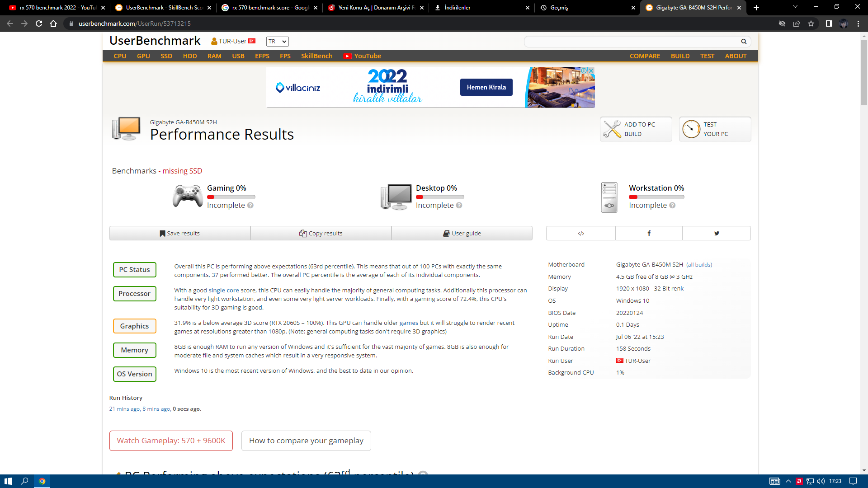Reload the page using browser refresh icon
This screenshot has width=868, height=488.
[39, 23]
